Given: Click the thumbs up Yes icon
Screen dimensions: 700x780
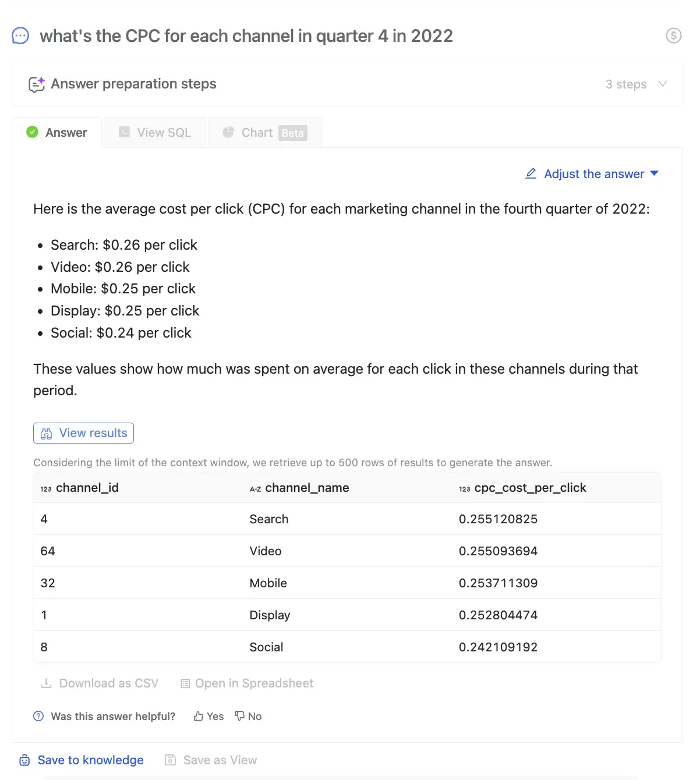Looking at the screenshot, I should [199, 717].
